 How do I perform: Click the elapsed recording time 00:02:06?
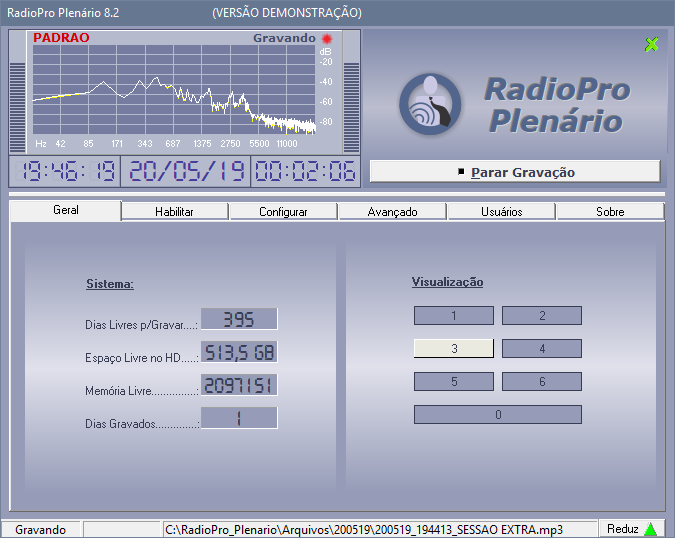click(x=305, y=171)
